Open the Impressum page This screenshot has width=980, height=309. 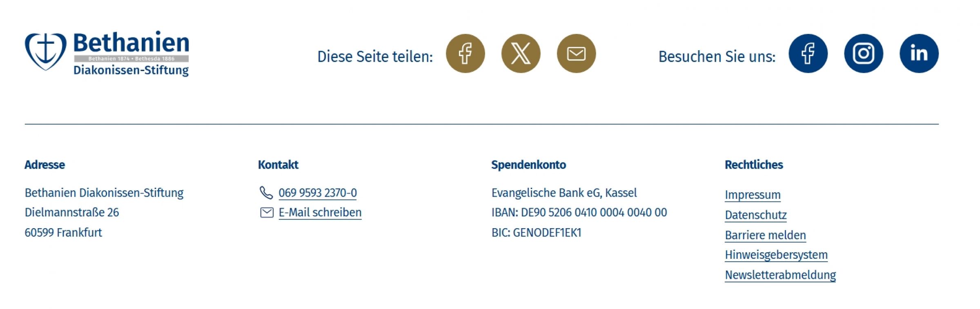point(752,195)
